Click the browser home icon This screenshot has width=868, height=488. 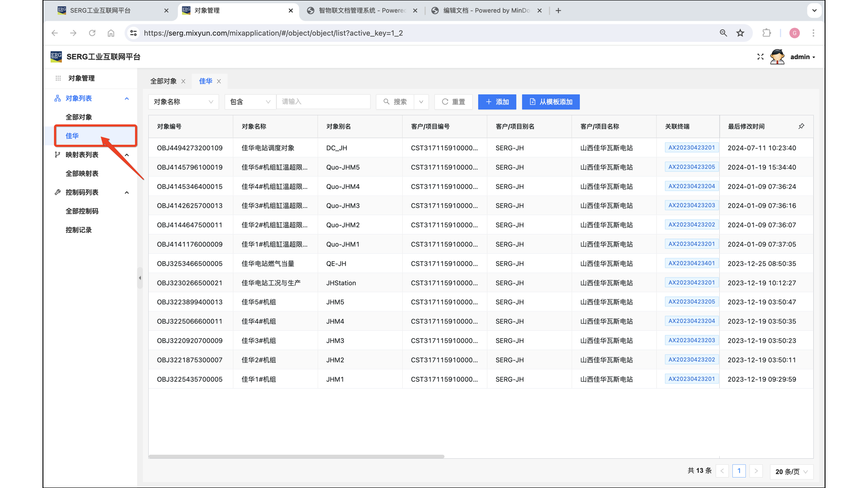point(111,33)
